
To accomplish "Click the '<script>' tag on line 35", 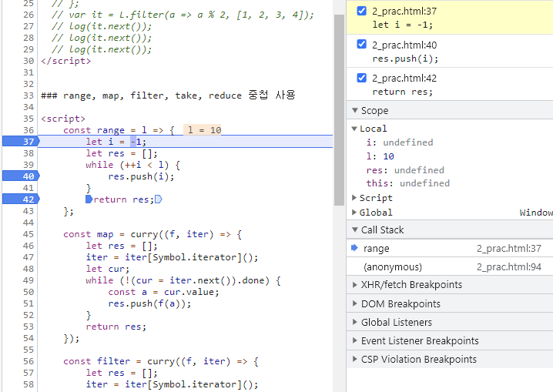I will [63, 119].
